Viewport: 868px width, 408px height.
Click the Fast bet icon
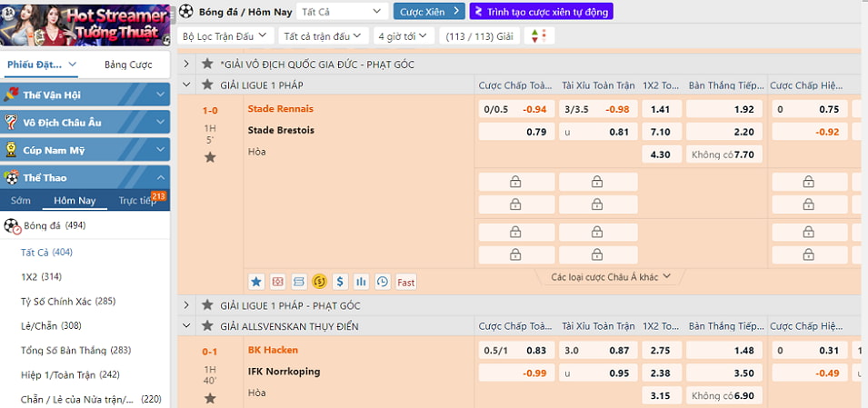click(x=406, y=282)
